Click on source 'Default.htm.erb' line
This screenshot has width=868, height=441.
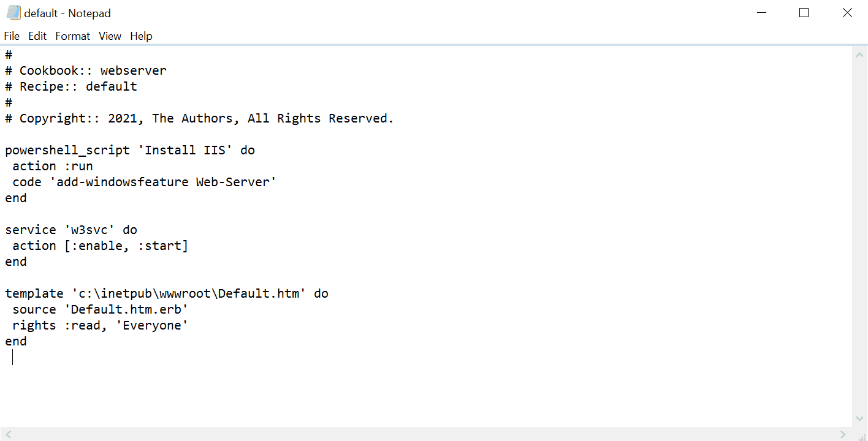click(x=101, y=309)
